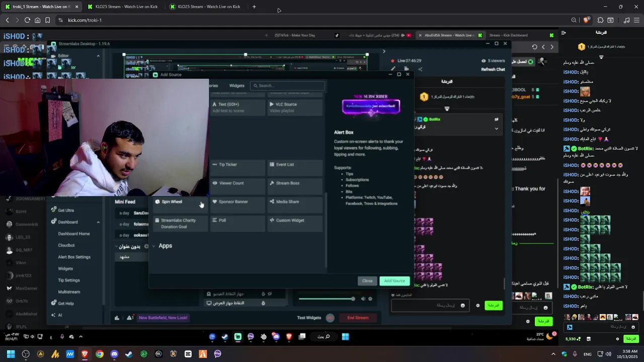
Task: Collapse the Dashboard sidebar section
Action: click(x=98, y=222)
